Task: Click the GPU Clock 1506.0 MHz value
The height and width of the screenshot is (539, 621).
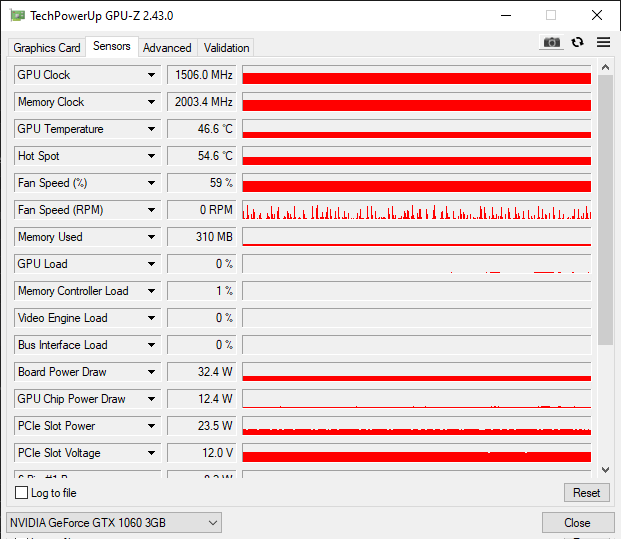Action: click(202, 75)
